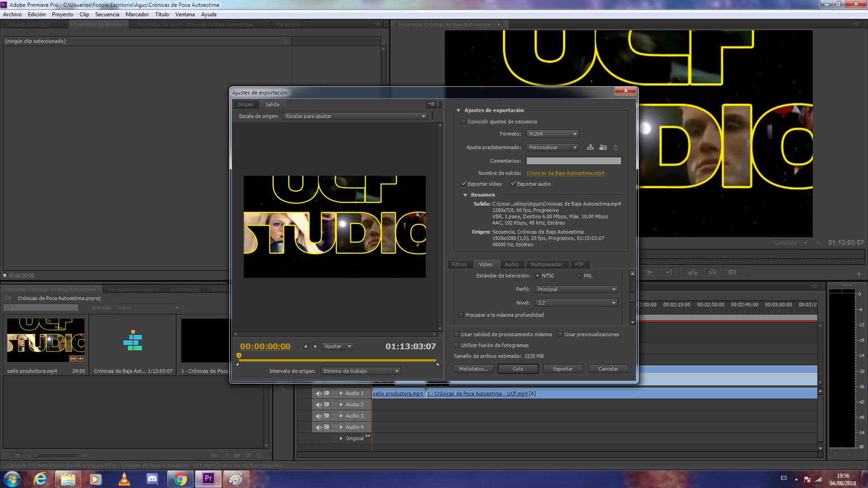This screenshot has width=868, height=488.
Task: Select the PAL television standard
Action: (x=580, y=276)
